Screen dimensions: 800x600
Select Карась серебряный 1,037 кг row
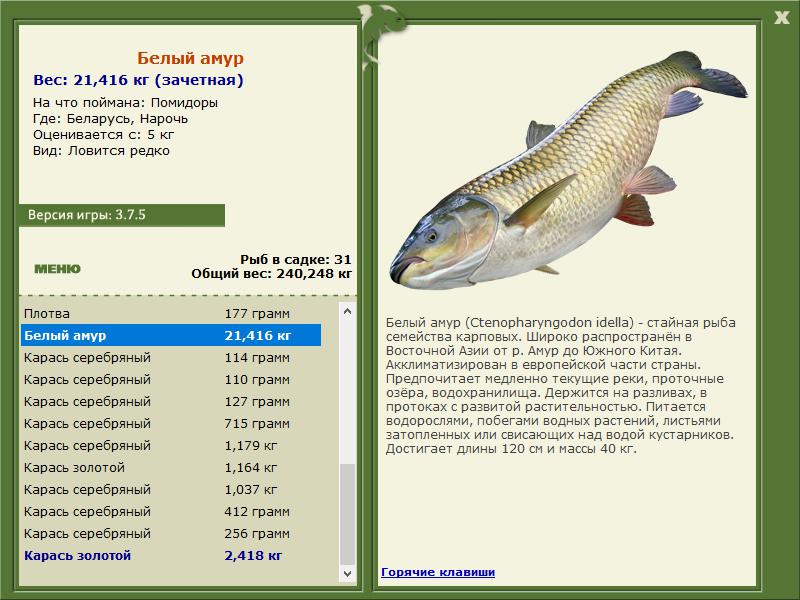(x=171, y=489)
